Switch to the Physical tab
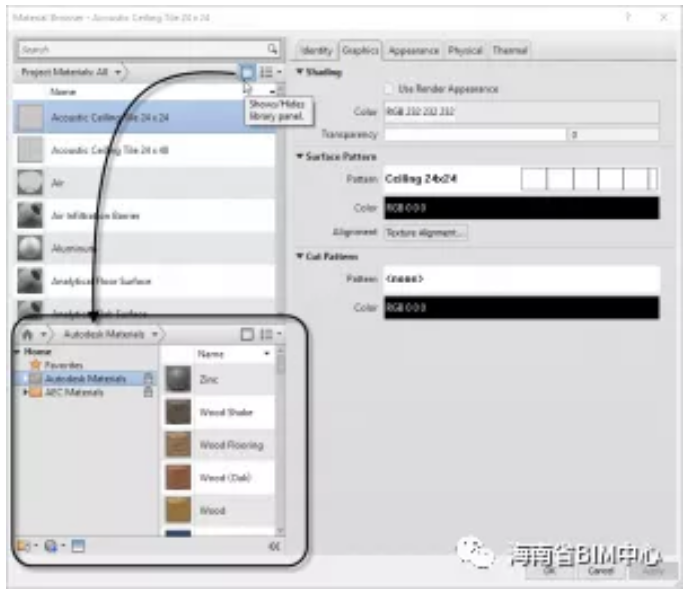 [x=466, y=51]
